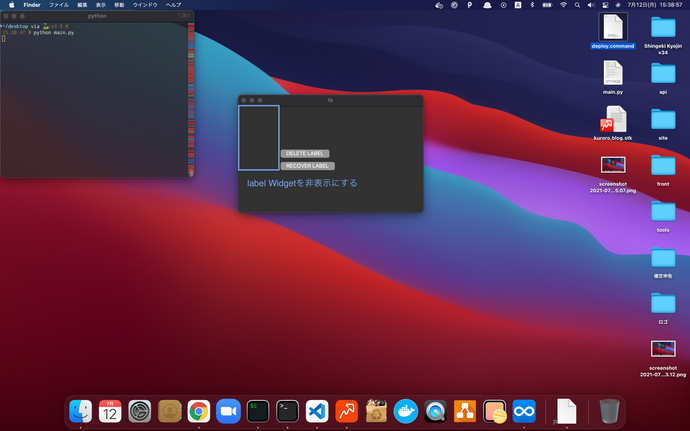Select the api folder on desktop
This screenshot has height=431, width=690.
[663, 77]
